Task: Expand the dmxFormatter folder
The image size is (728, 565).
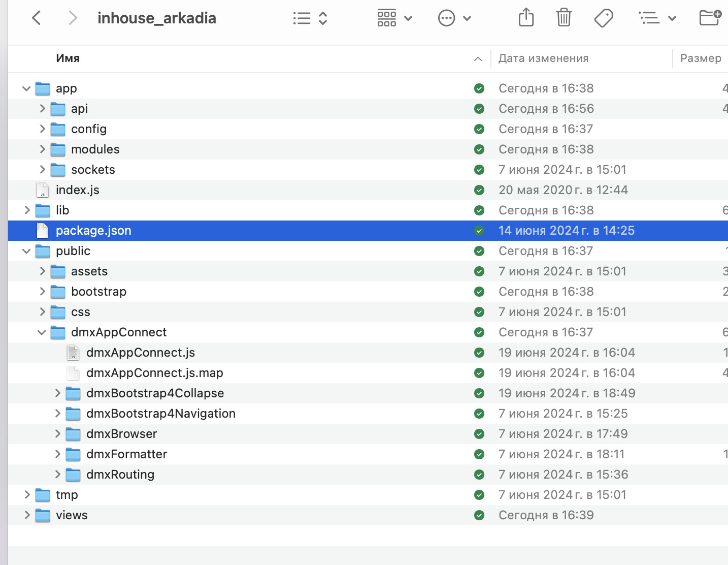Action: point(57,454)
